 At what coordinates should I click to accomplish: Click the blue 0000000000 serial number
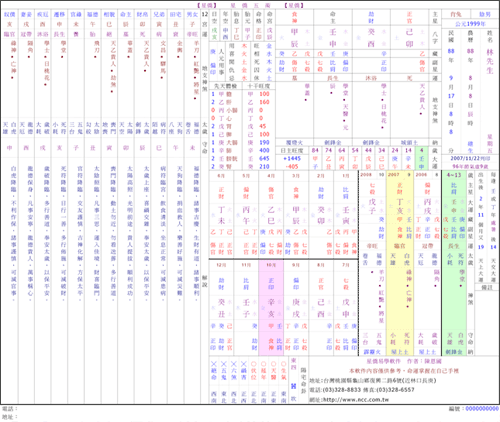pos(482,408)
